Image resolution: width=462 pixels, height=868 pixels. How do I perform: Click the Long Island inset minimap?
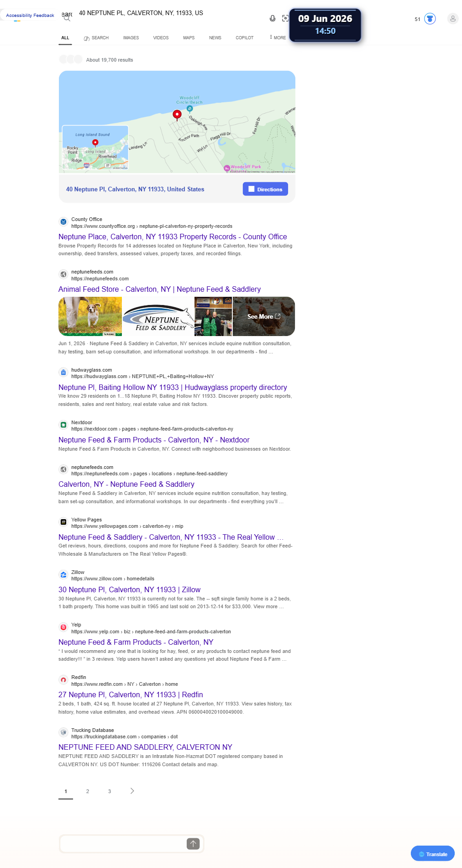pos(95,147)
